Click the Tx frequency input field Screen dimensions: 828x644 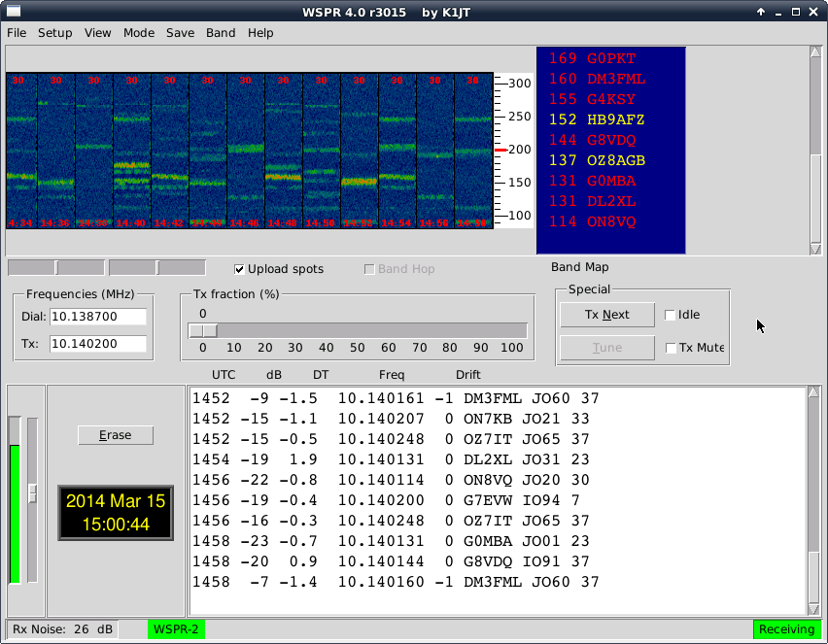[98, 344]
